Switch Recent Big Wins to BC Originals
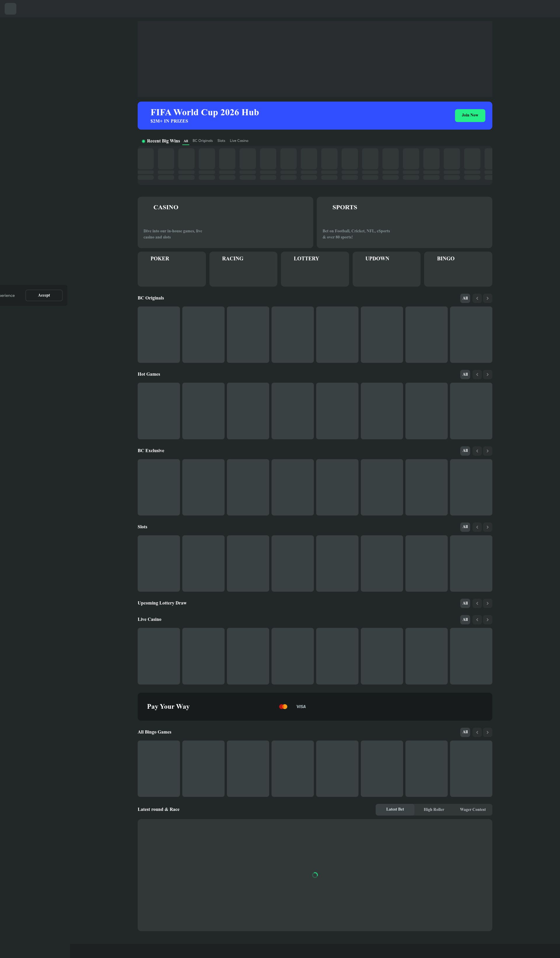 coord(202,141)
